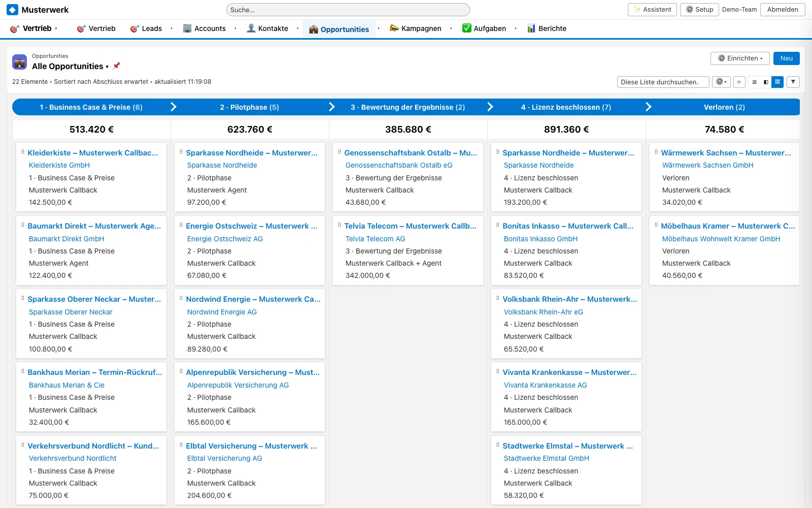
Task: Click drag handle on Nordwind Energie card
Action: click(x=181, y=298)
